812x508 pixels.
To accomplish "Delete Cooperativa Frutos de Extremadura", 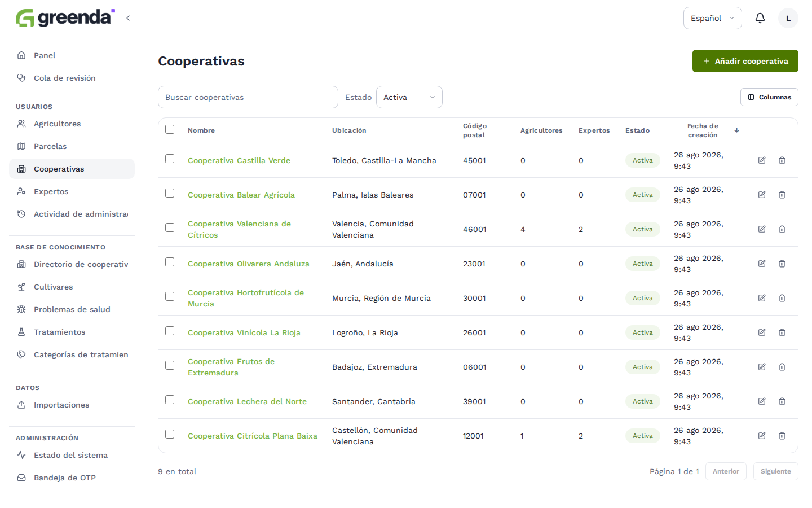I will point(782,367).
